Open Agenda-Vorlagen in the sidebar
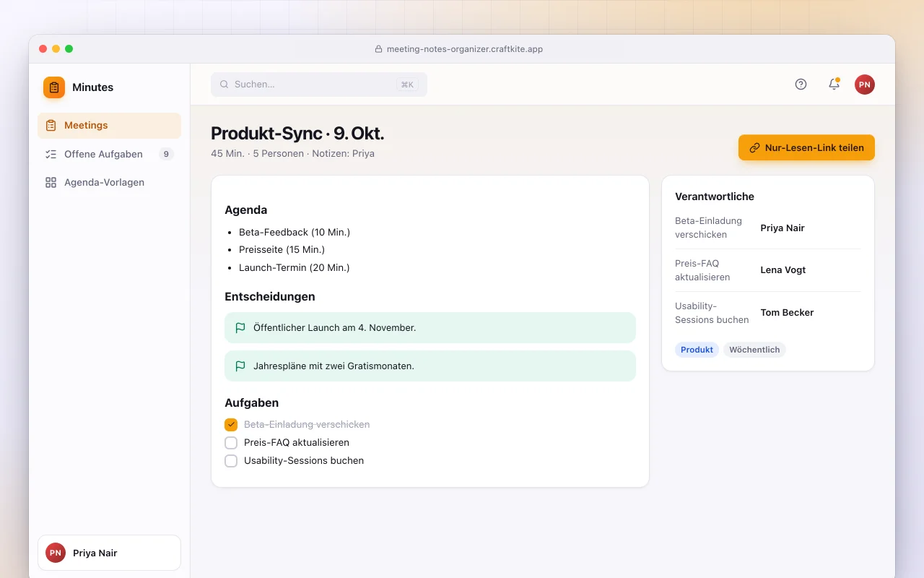The height and width of the screenshot is (578, 924). tap(109, 183)
